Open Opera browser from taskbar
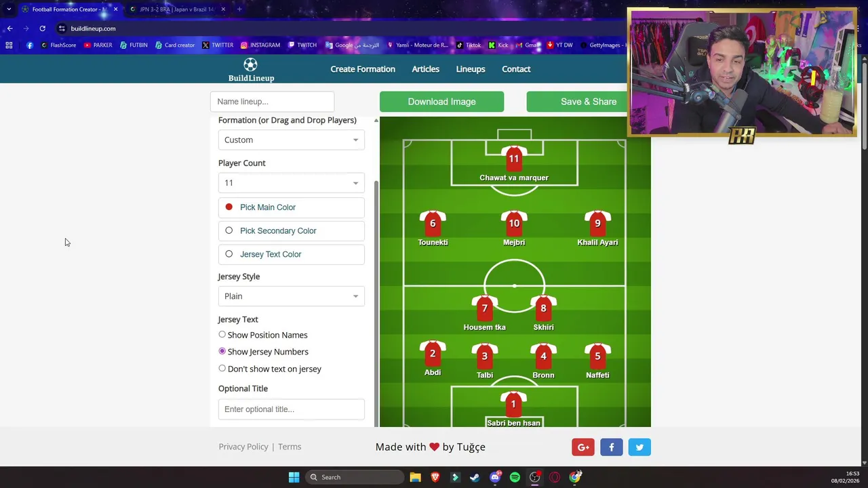The height and width of the screenshot is (488, 868). (555, 477)
